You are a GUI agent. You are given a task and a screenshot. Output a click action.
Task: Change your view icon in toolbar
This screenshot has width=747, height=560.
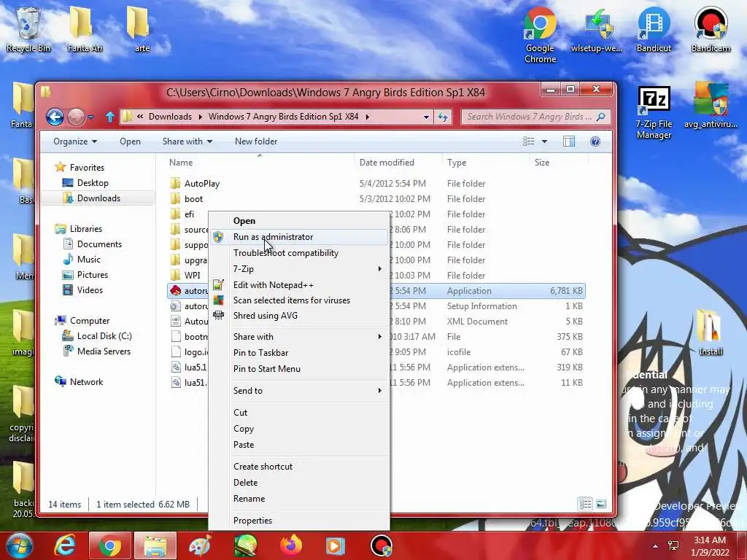(x=528, y=141)
